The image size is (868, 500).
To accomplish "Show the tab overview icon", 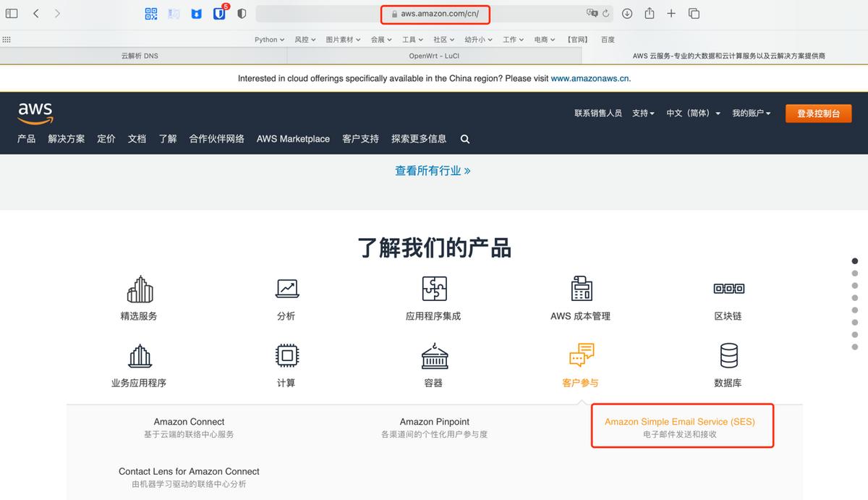I will [x=694, y=14].
